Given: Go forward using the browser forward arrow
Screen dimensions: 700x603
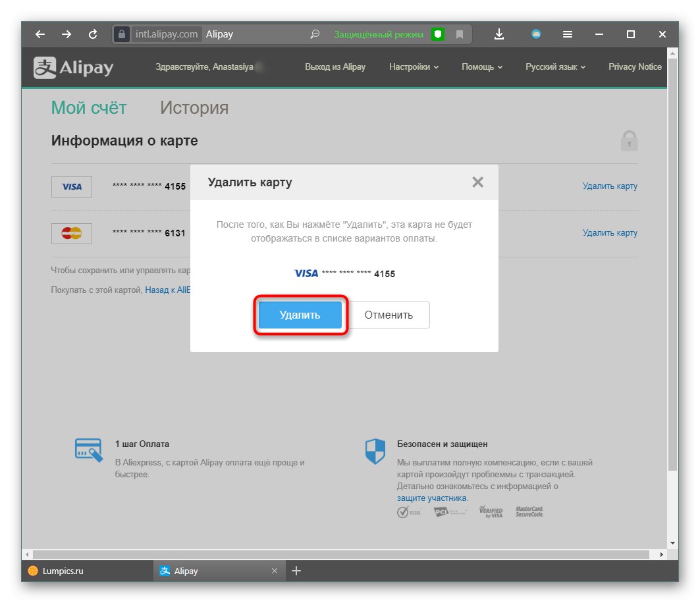Looking at the screenshot, I should (67, 34).
